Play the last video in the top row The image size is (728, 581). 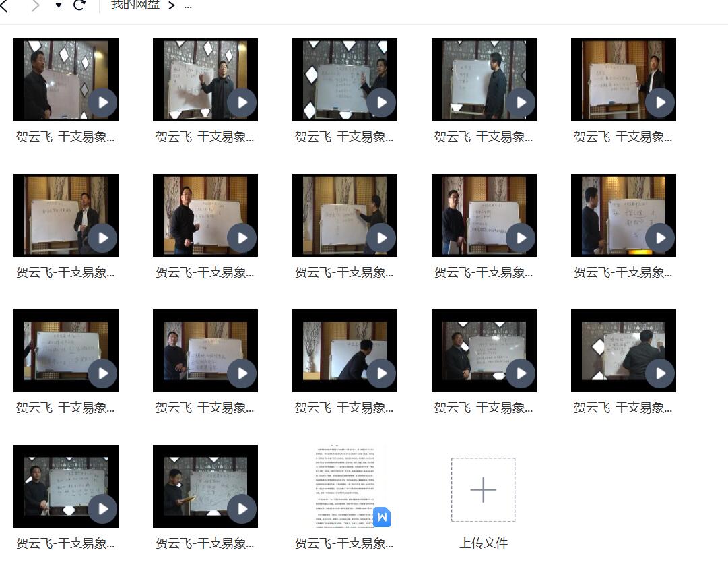coord(660,102)
